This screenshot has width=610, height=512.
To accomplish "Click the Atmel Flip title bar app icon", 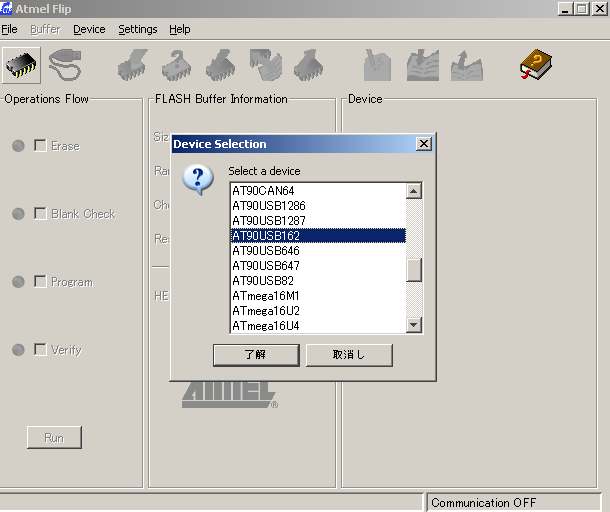I will click(x=6, y=9).
